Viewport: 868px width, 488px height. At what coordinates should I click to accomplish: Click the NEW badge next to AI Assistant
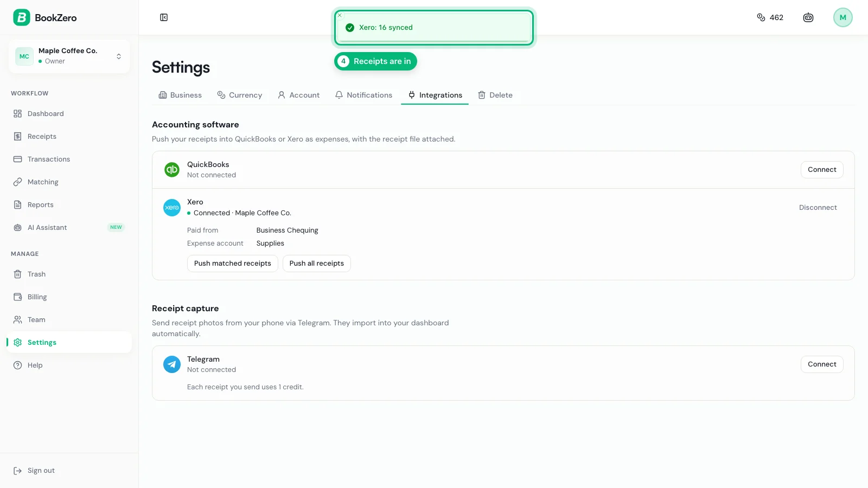pos(116,227)
